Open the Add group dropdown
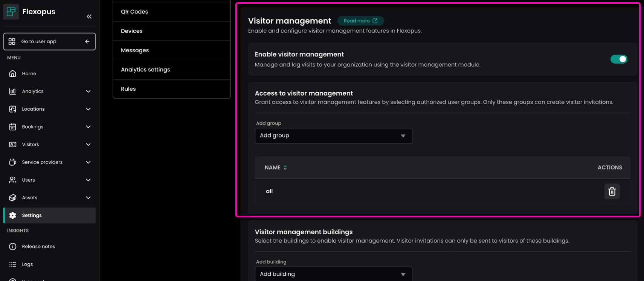 (x=333, y=136)
